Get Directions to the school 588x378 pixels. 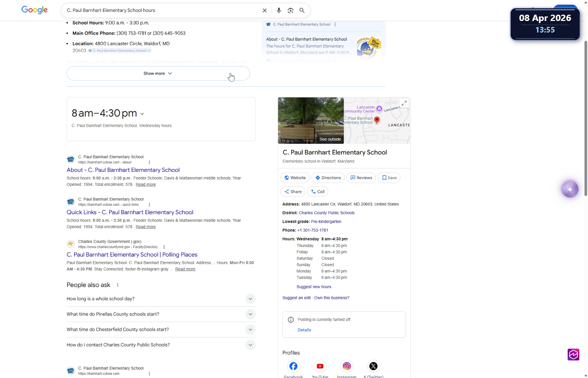[x=328, y=178]
